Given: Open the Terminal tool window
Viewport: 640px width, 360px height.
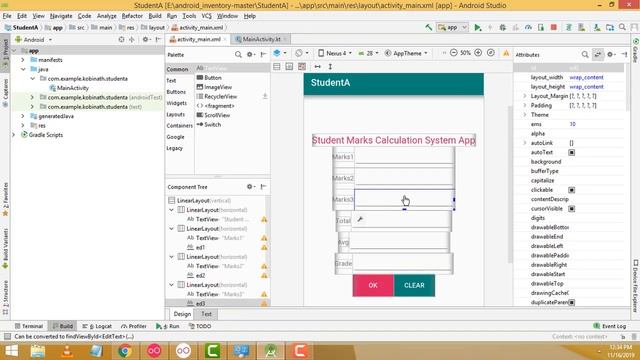Looking at the screenshot, I should tap(29, 326).
